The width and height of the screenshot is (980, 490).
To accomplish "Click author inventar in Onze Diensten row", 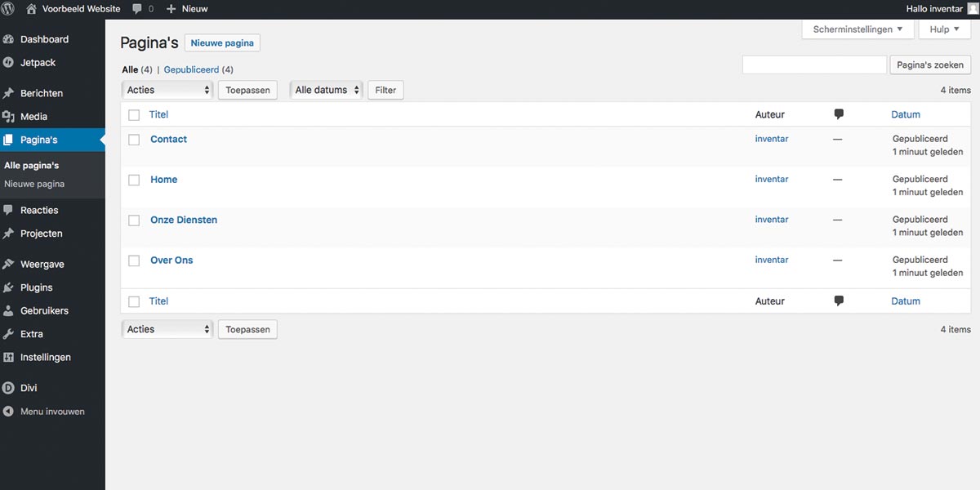I will coord(772,220).
